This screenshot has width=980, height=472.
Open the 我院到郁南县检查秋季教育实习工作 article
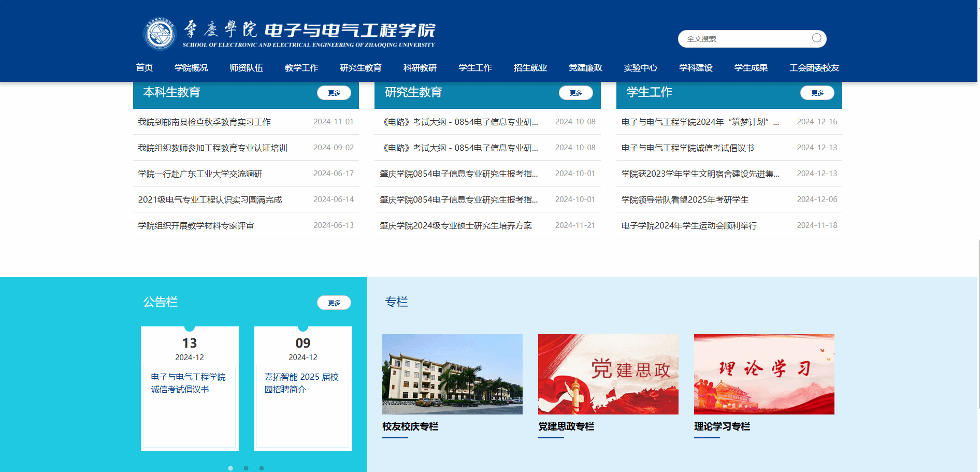[205, 122]
